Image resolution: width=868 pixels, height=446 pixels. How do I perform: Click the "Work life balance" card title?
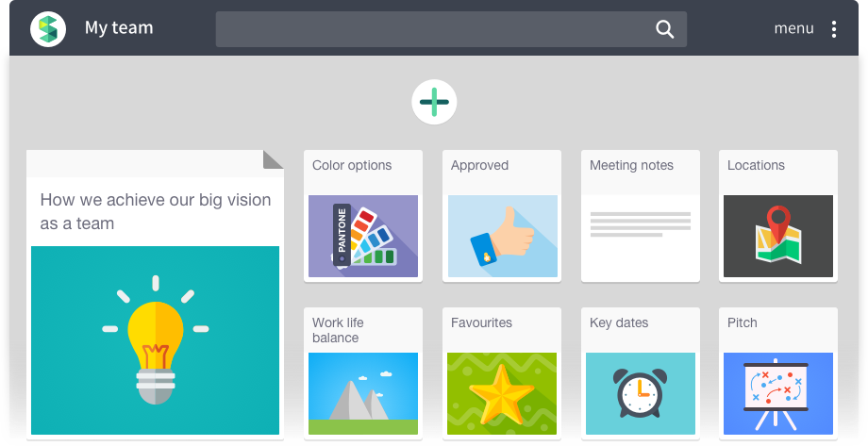[x=338, y=330]
